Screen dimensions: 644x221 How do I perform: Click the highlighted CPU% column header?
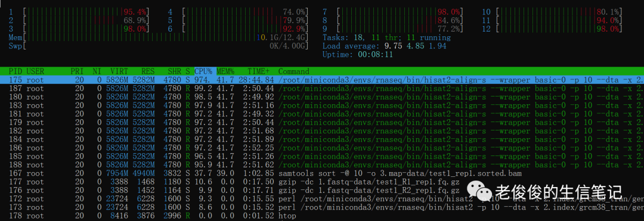pos(203,71)
